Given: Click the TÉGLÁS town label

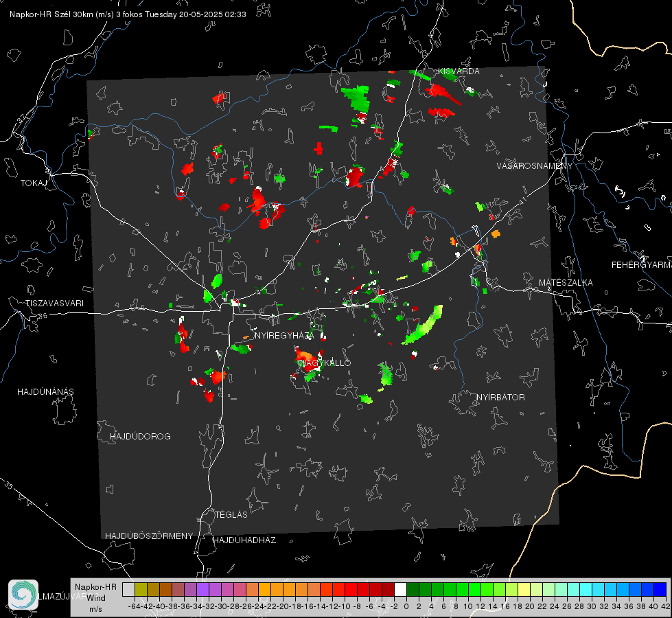Looking at the screenshot, I should (x=231, y=514).
